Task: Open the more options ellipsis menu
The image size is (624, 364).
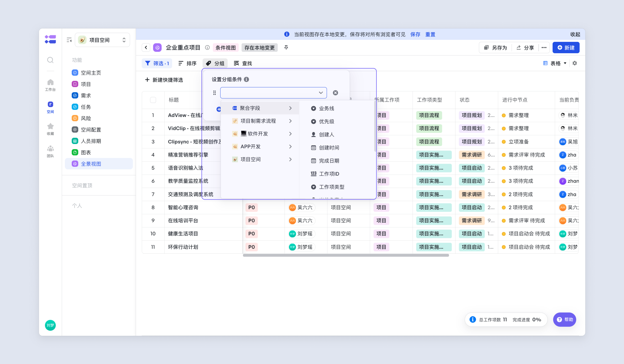Action: [x=544, y=48]
